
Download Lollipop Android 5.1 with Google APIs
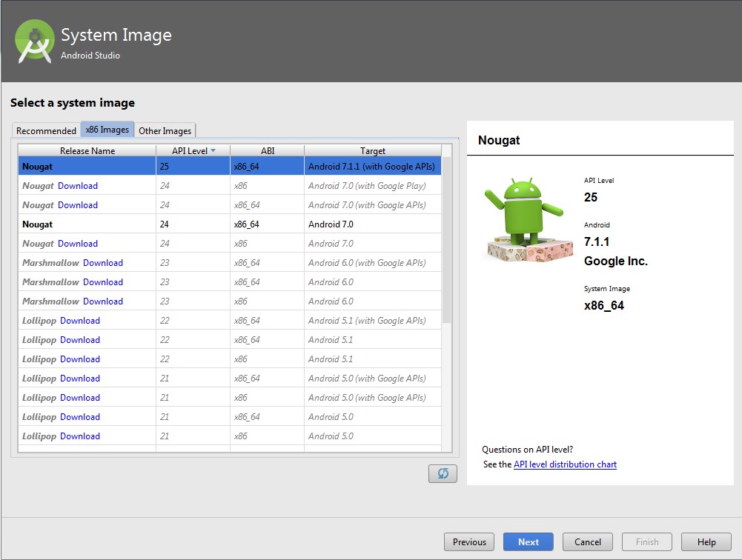80,321
